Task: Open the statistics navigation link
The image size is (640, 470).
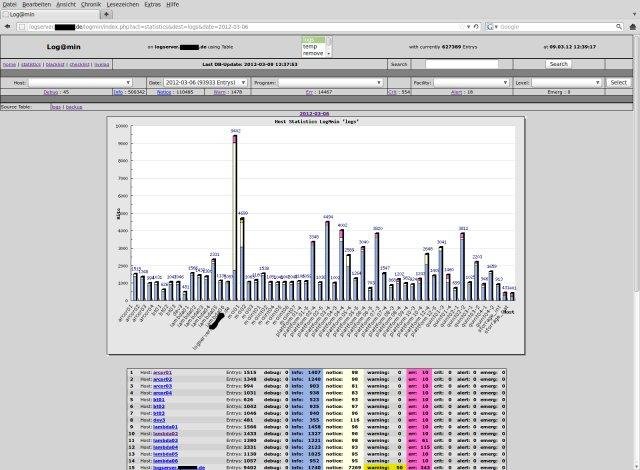Action: 29,64
